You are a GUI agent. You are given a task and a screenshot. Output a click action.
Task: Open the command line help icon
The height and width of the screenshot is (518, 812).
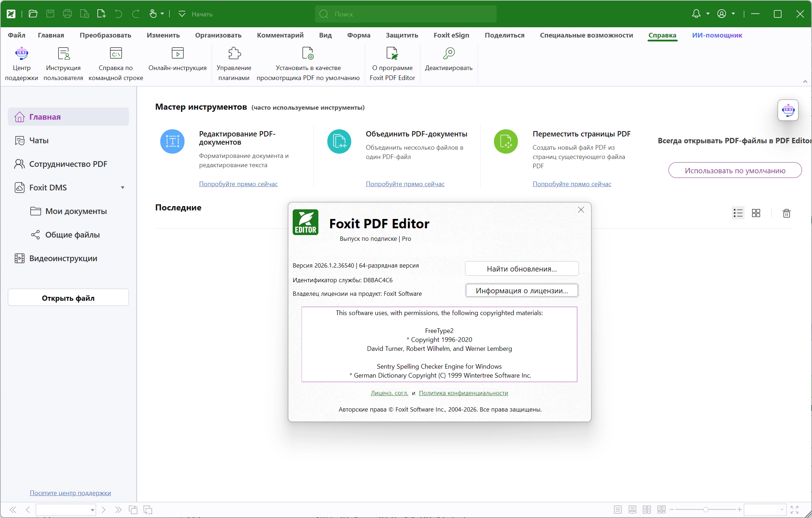116,53
